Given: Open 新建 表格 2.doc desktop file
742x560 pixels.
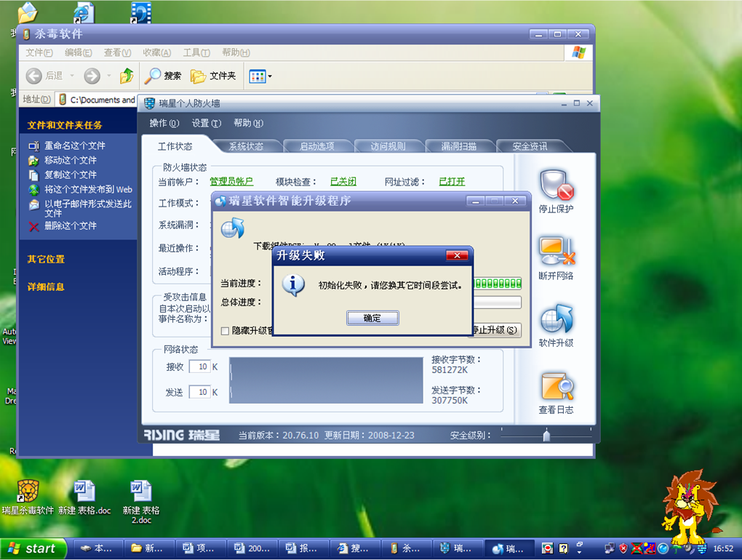Looking at the screenshot, I should [x=141, y=491].
